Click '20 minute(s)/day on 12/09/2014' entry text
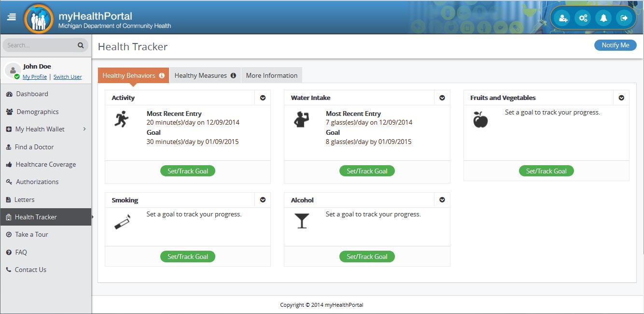Screen dimensions: 644x314 [193, 122]
